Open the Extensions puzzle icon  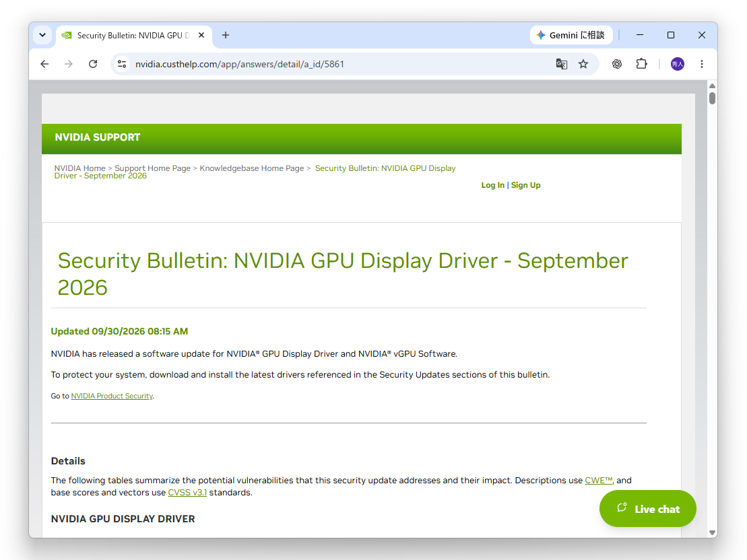tap(642, 64)
